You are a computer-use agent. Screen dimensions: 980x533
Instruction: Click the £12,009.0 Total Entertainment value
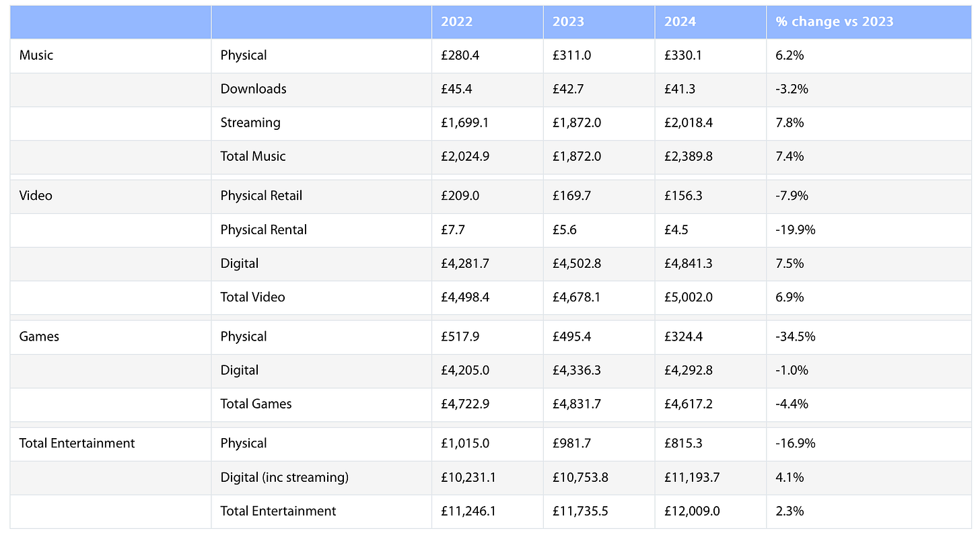tap(692, 511)
